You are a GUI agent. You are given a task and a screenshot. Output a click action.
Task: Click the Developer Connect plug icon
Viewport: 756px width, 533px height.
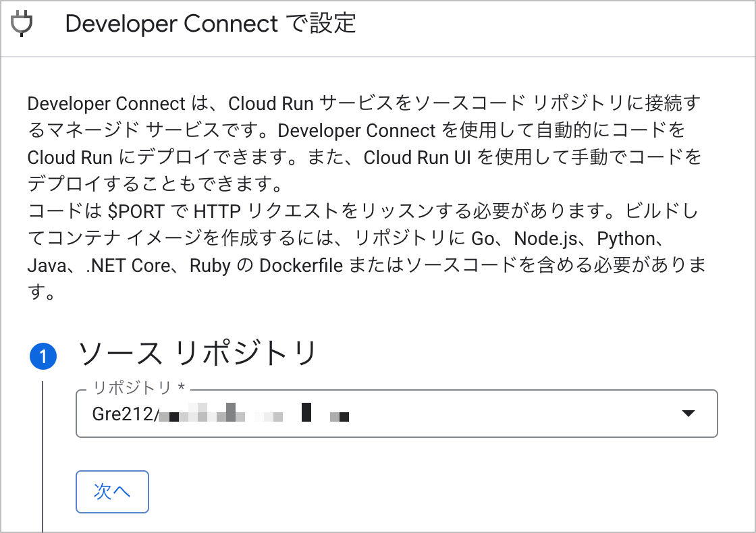tap(22, 24)
